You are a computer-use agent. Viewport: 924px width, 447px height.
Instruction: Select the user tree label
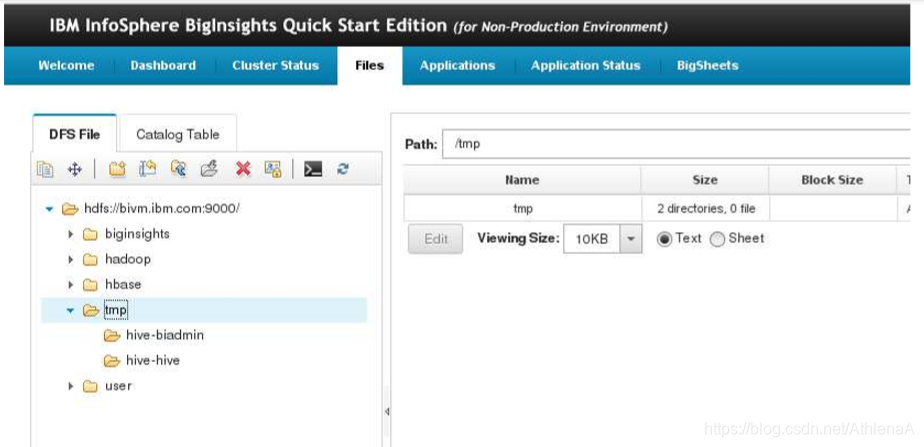pos(118,386)
